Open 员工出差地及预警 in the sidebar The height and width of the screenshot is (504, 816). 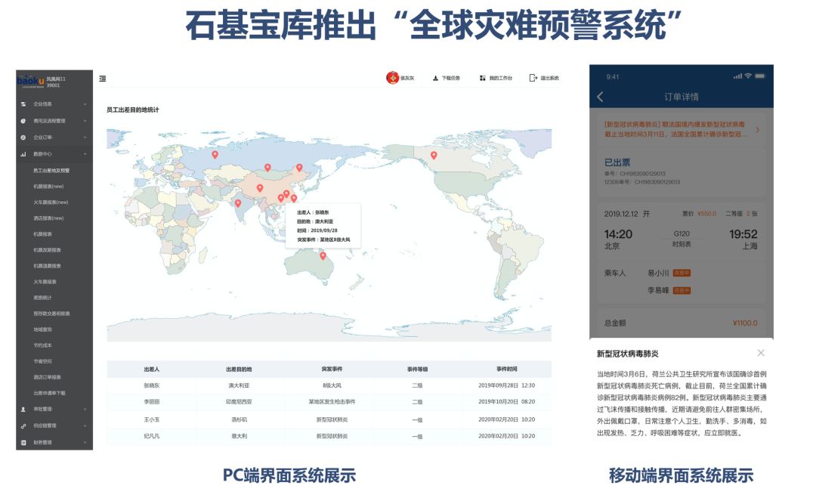pos(51,171)
